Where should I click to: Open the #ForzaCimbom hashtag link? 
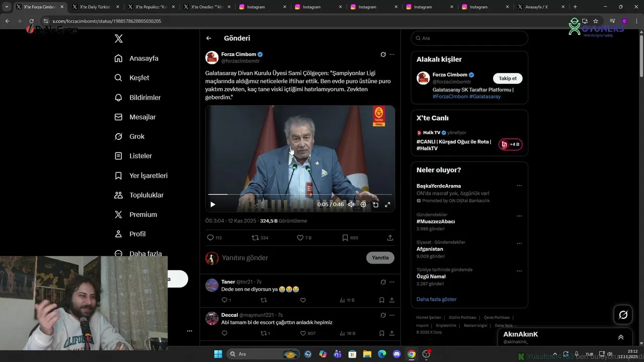pos(450,97)
